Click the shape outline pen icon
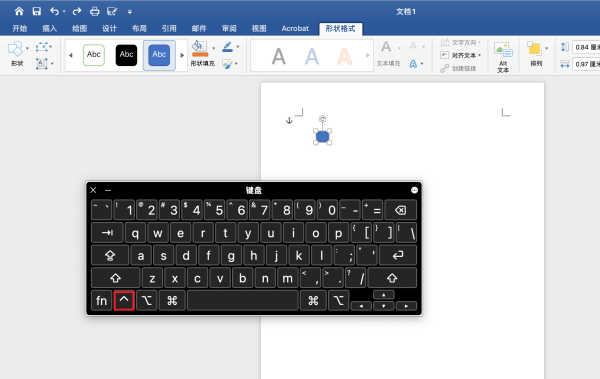 click(x=228, y=47)
